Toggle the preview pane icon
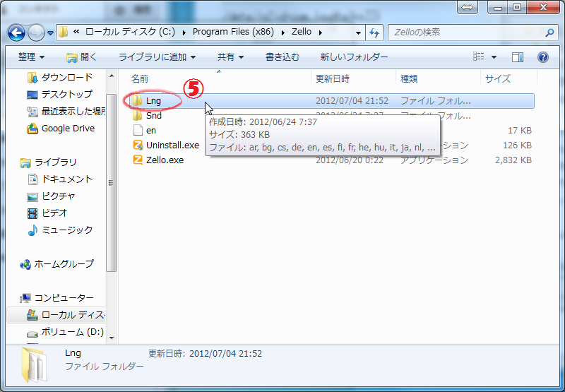Screen dimensions: 565x392 (518, 57)
